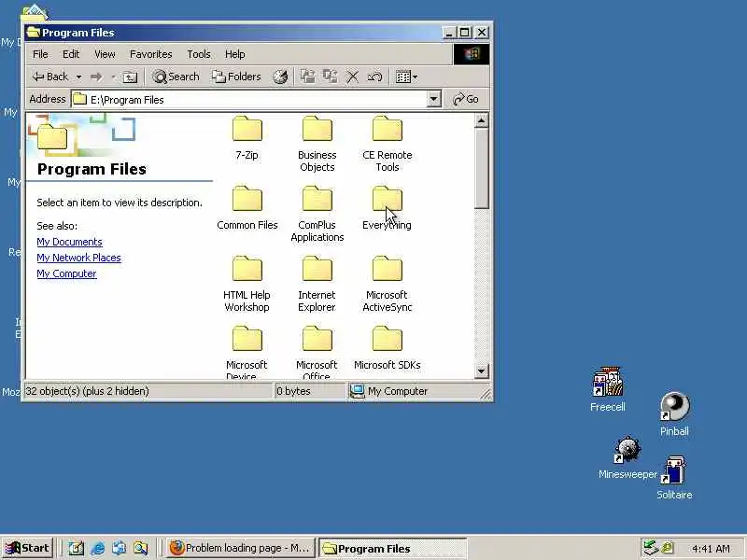Select the Minesweeper desktop shortcut
The width and height of the screenshot is (747, 560).
click(627, 457)
